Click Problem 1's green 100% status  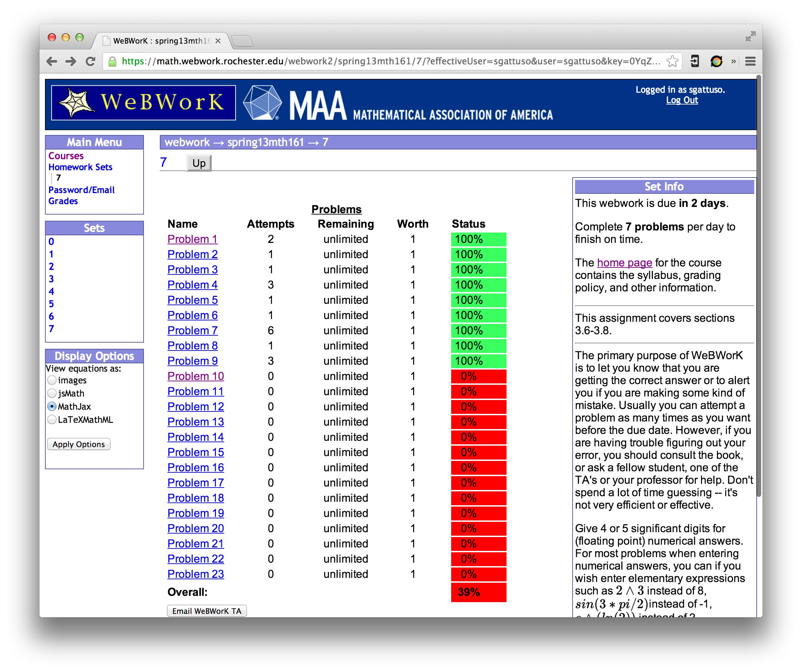[479, 239]
